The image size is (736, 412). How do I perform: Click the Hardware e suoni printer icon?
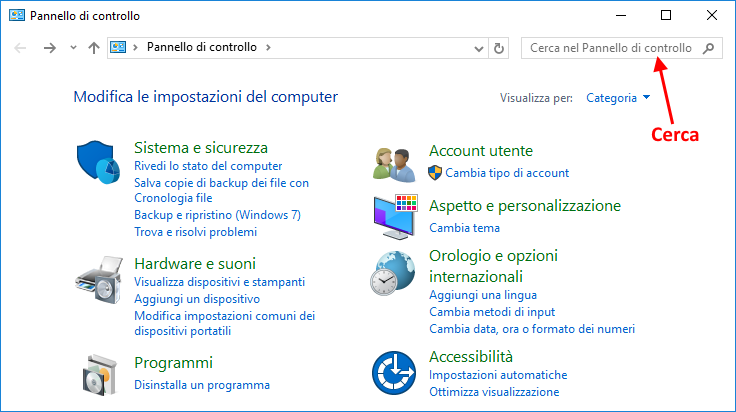tap(99, 280)
